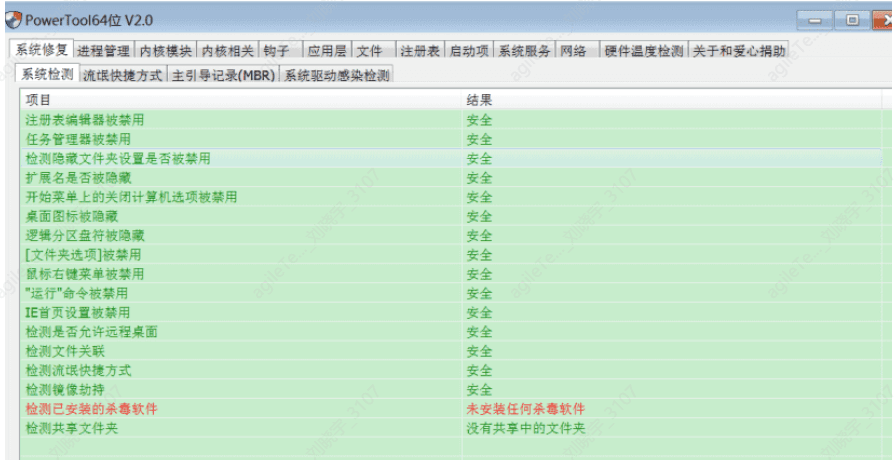The image size is (895, 460).
Task: Go to the 启动项 tab
Action: (x=469, y=51)
